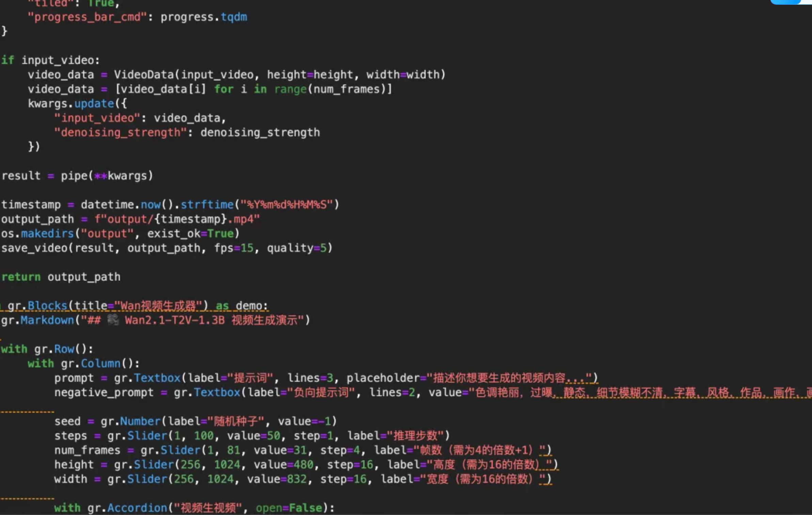
Task: Click 'makedirs' in os.makedirs line
Action: (x=47, y=234)
